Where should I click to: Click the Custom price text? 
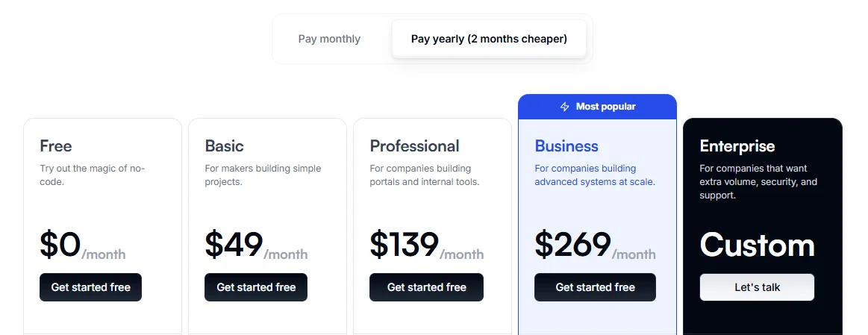coord(758,245)
